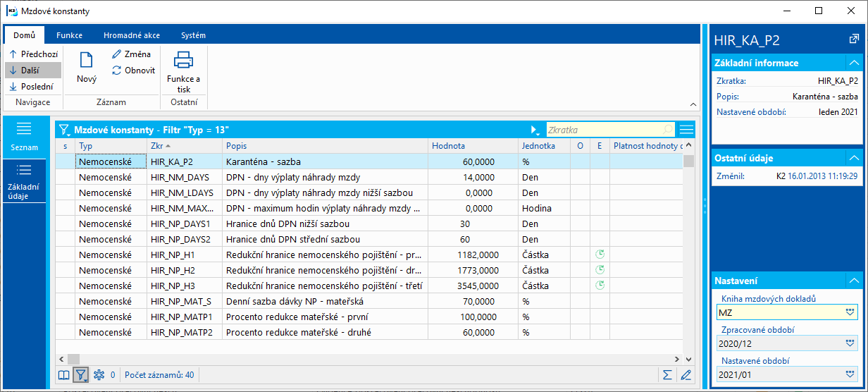
Task: Click the sum sigma icon in status bar
Action: (667, 374)
